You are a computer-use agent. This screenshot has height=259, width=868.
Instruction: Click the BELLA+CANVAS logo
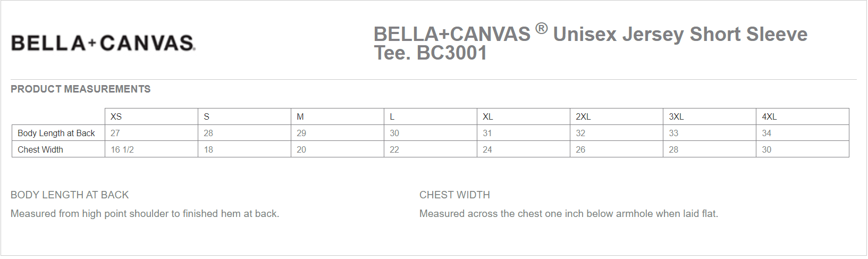103,43
